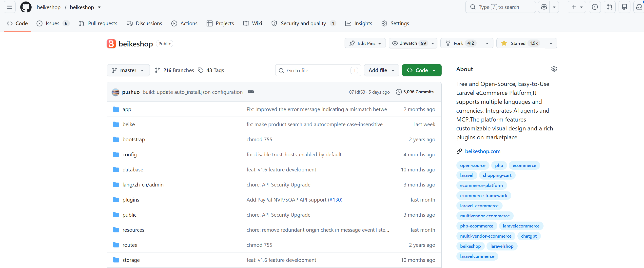Screen dimensions: 644x268
Task: Expand commit message details ellipsis
Action: click(x=251, y=92)
